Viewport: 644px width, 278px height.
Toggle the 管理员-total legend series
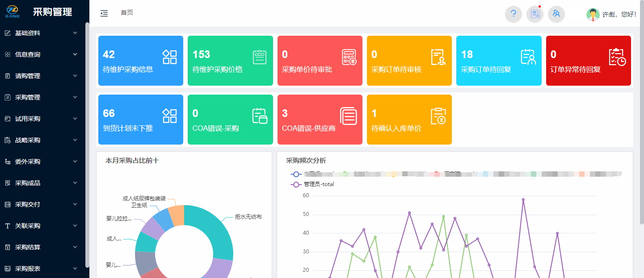312,184
